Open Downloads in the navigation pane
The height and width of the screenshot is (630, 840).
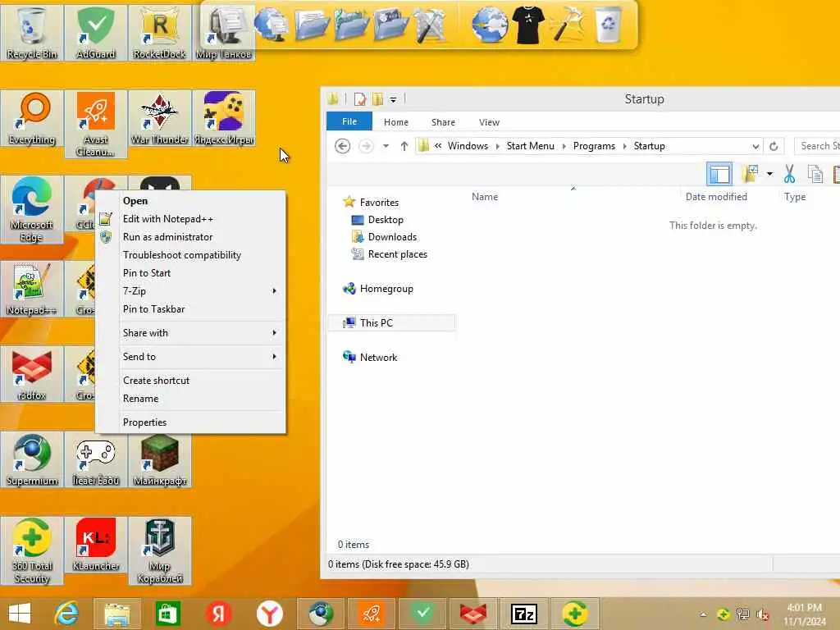coord(391,237)
